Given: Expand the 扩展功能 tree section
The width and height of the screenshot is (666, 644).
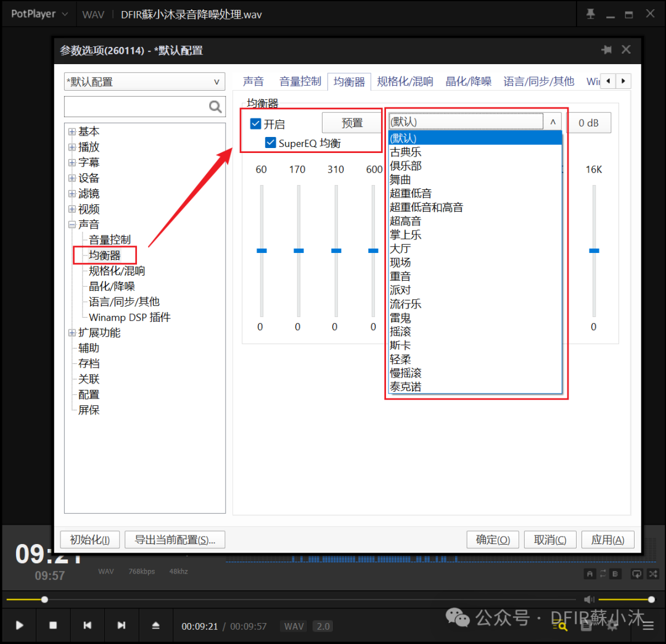Looking at the screenshot, I should tap(72, 332).
